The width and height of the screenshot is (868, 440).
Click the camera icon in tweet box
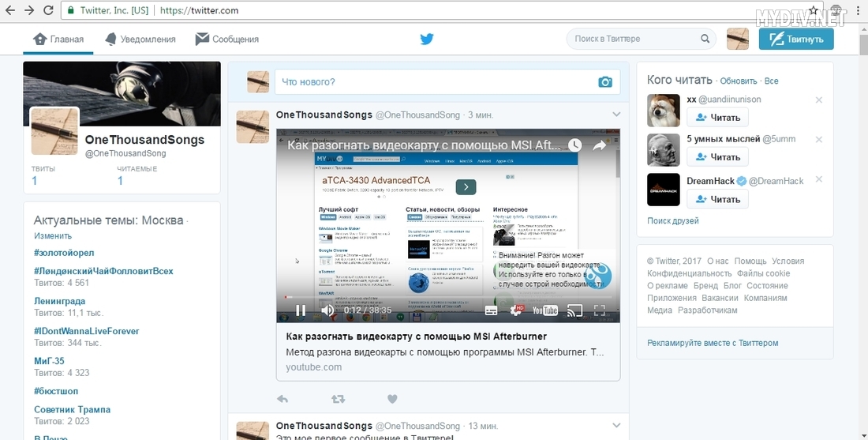605,82
